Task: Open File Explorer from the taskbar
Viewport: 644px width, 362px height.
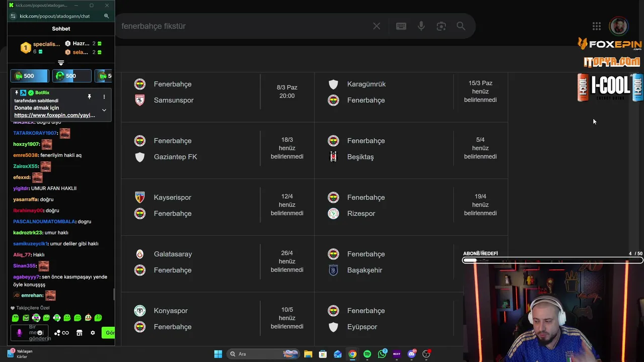Action: pyautogui.click(x=308, y=354)
